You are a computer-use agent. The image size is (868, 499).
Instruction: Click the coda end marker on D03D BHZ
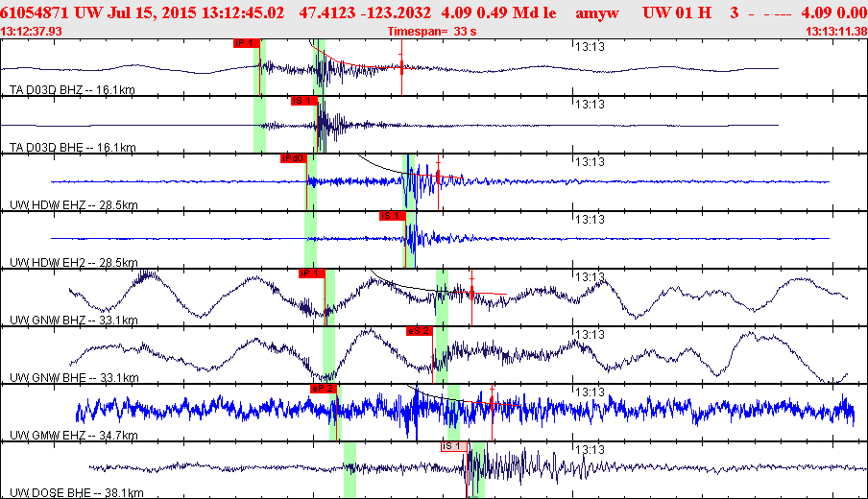pyautogui.click(x=402, y=67)
